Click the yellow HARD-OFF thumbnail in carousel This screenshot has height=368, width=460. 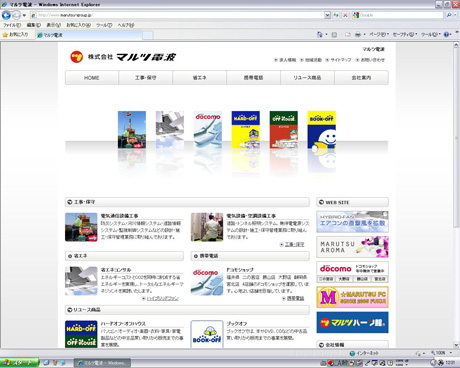click(246, 130)
